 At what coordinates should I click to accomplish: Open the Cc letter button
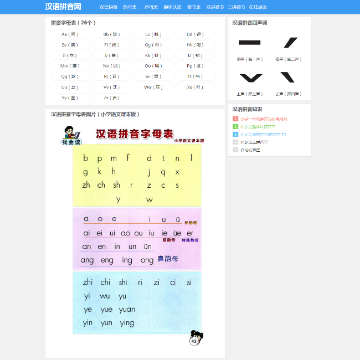point(154,34)
